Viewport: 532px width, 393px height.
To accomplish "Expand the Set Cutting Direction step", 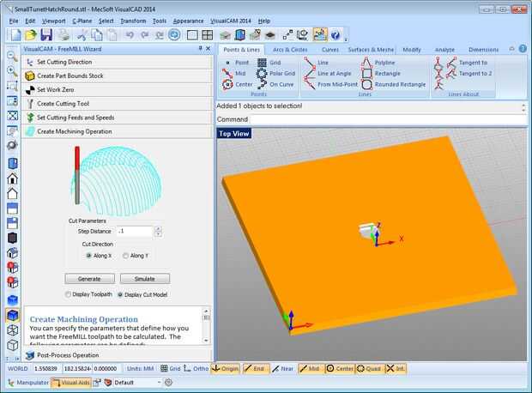I will (x=118, y=62).
